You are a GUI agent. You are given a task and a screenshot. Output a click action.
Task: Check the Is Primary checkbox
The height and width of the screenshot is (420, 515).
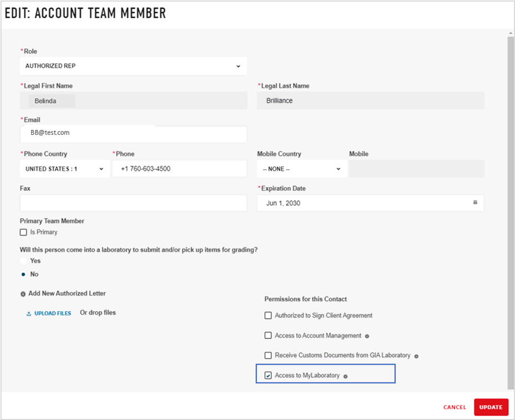point(23,232)
